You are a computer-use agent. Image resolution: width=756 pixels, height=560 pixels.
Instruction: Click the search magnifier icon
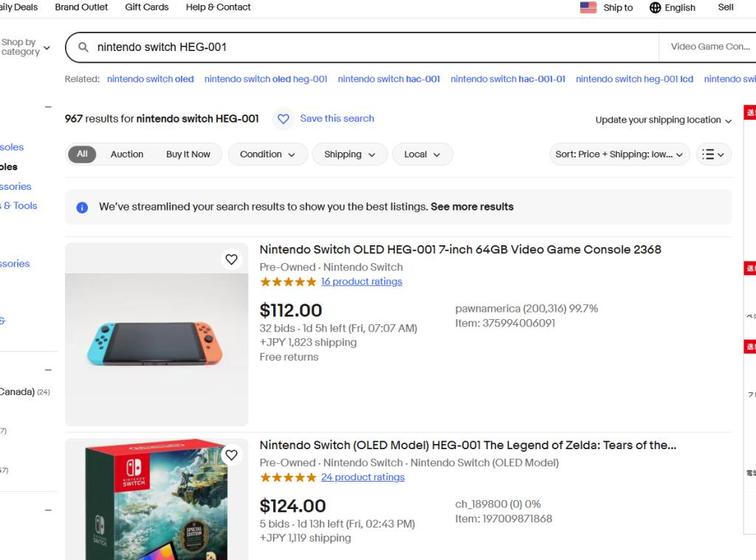coord(83,47)
